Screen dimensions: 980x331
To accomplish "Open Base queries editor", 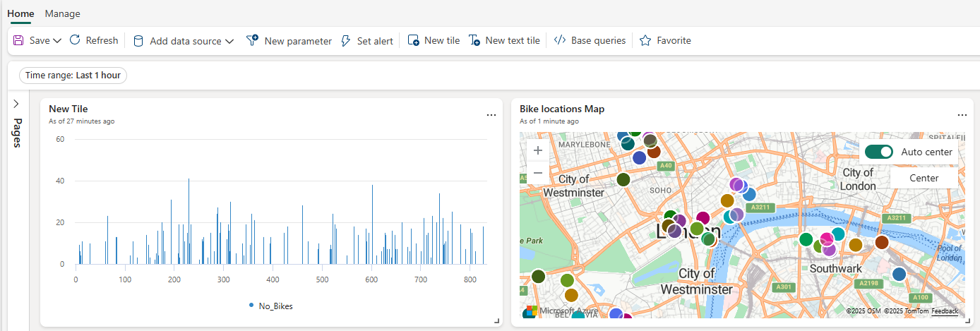I will click(590, 41).
